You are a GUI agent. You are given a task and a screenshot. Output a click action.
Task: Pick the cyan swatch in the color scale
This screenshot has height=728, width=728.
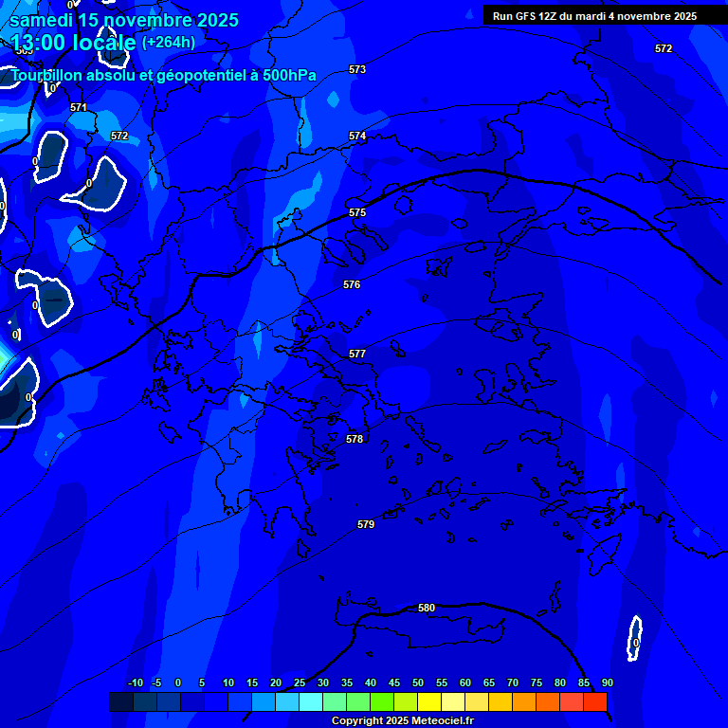(310, 702)
